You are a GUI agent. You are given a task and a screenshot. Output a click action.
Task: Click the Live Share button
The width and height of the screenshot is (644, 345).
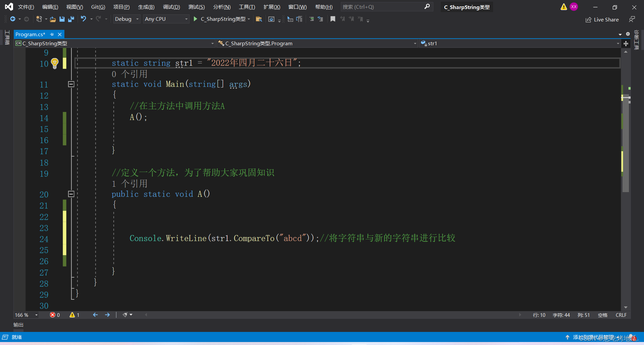[x=602, y=19]
